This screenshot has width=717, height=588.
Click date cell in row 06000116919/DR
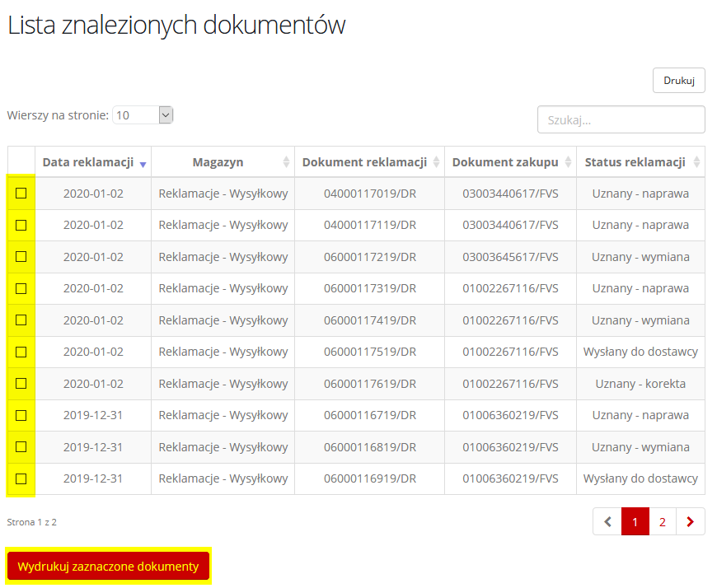(93, 478)
